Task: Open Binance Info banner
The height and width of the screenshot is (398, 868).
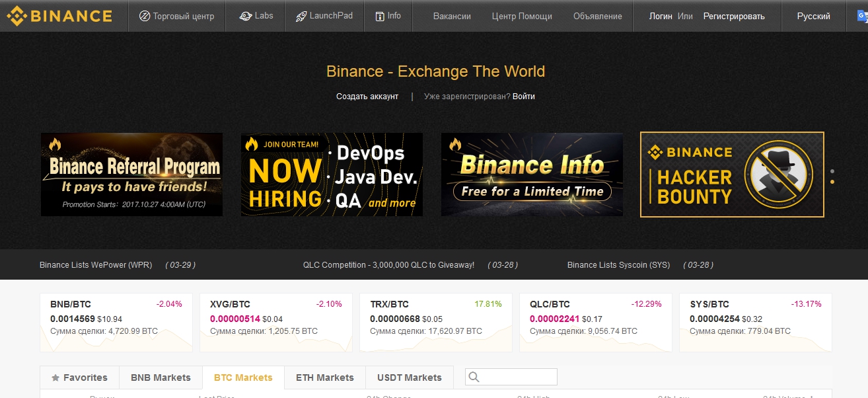Action: (532, 175)
